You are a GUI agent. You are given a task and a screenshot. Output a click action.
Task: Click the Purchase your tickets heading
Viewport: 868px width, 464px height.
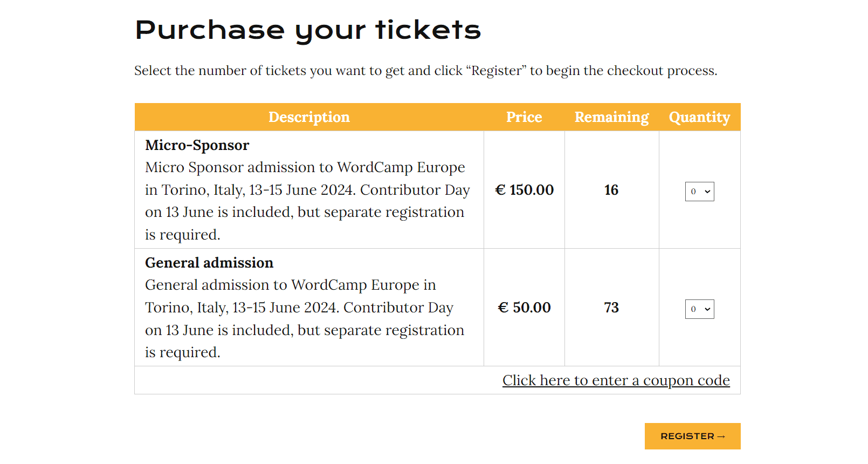click(x=308, y=30)
